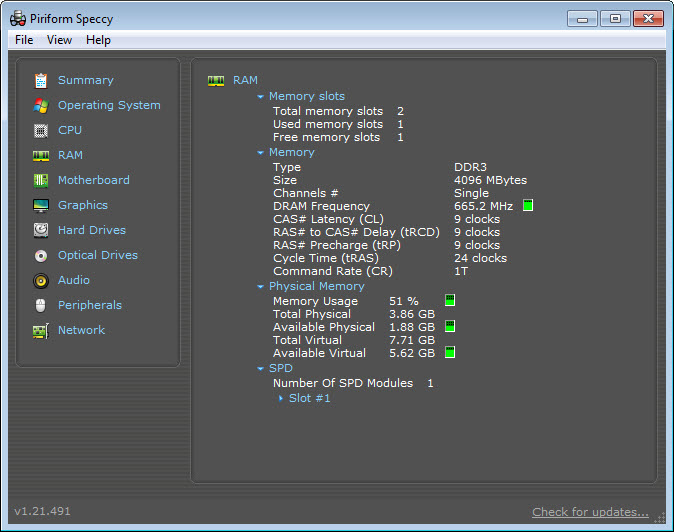Click the '665.2 MHz' frequency value
Image resolution: width=674 pixels, height=532 pixels.
click(484, 206)
